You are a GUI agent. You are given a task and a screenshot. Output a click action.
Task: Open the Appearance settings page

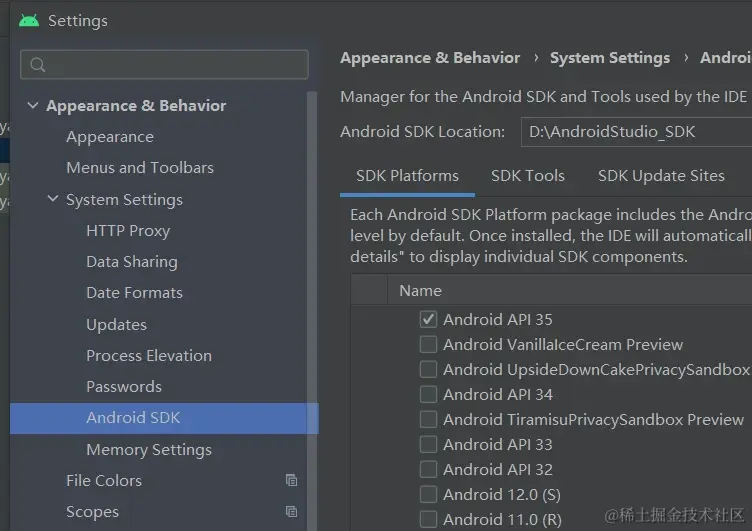click(x=110, y=137)
